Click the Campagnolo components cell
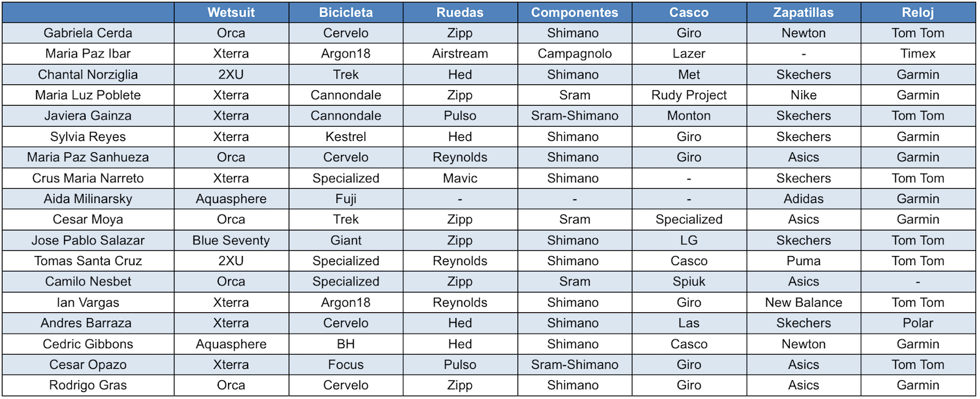Screen dimensions: 980x399 click(x=574, y=54)
